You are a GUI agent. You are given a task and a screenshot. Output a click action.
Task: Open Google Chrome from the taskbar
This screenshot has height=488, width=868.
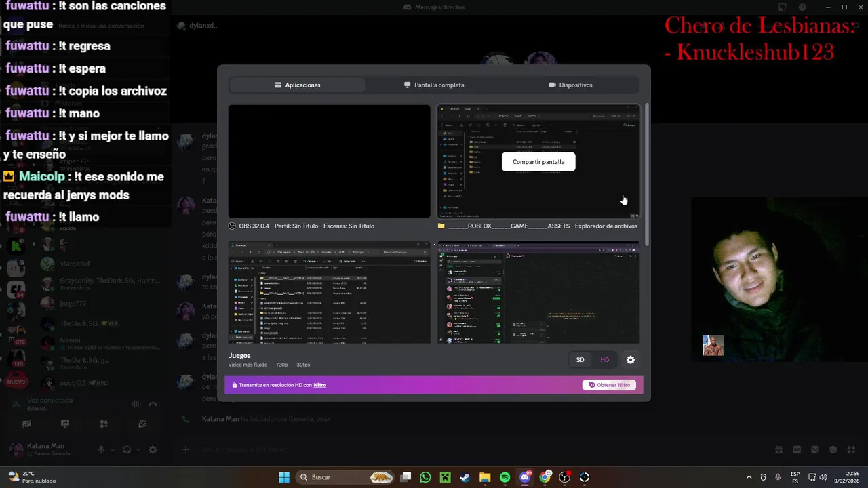[x=545, y=477]
